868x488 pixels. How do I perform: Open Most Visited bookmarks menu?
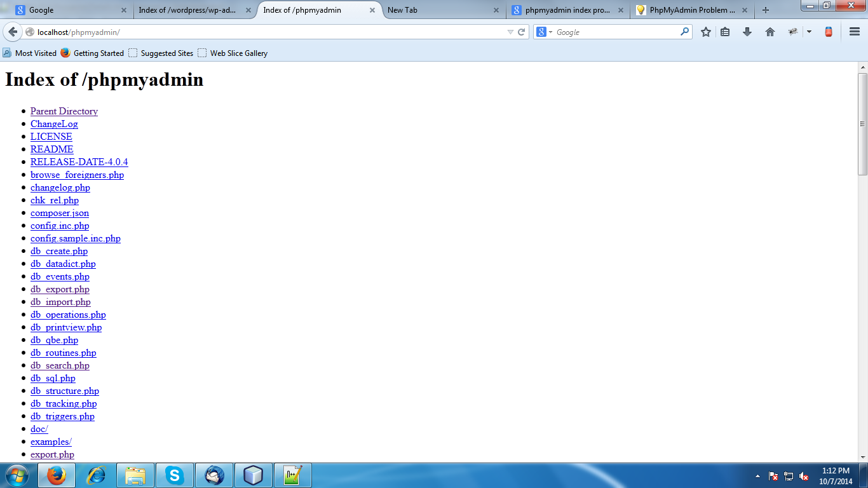point(30,53)
